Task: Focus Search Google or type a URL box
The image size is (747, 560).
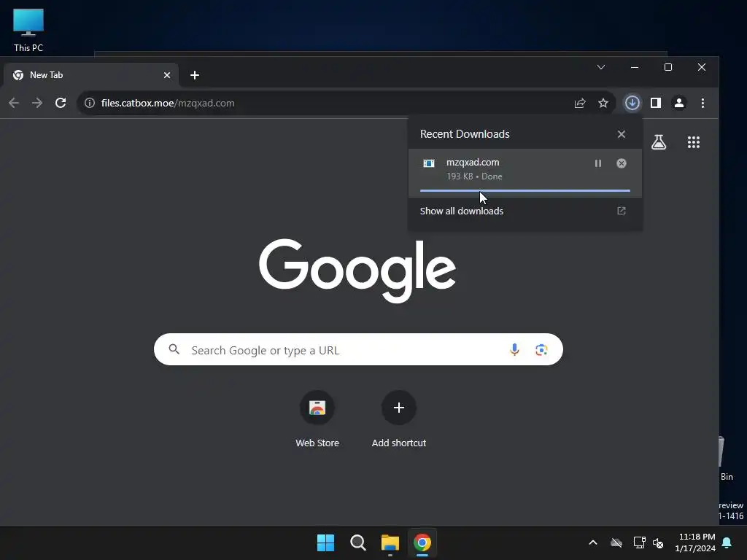Action: click(x=358, y=349)
